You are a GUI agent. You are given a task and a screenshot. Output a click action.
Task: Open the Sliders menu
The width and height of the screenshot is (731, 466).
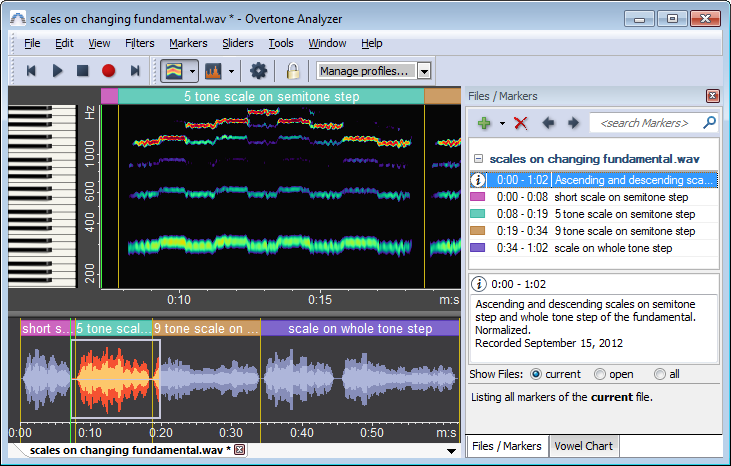click(238, 43)
